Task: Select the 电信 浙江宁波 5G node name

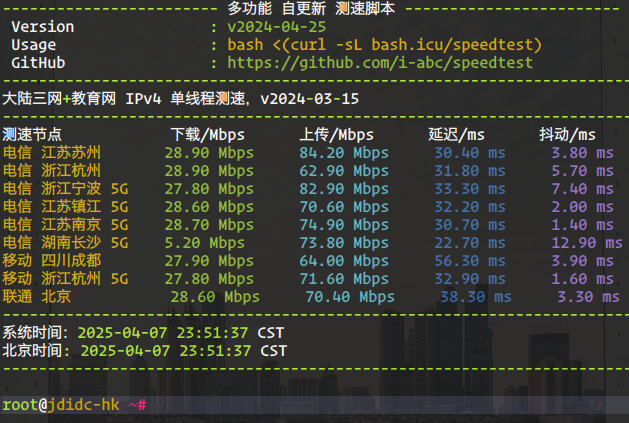Action: coord(66,189)
